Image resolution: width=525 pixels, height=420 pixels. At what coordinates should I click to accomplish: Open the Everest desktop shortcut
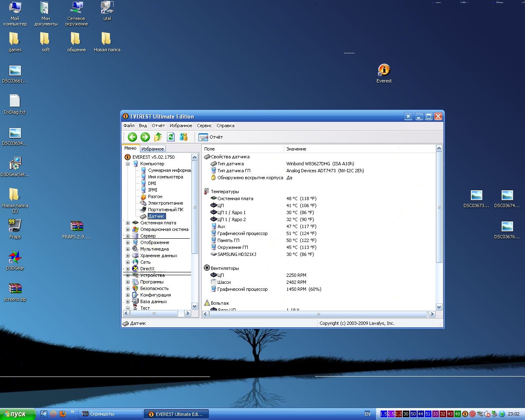384,73
